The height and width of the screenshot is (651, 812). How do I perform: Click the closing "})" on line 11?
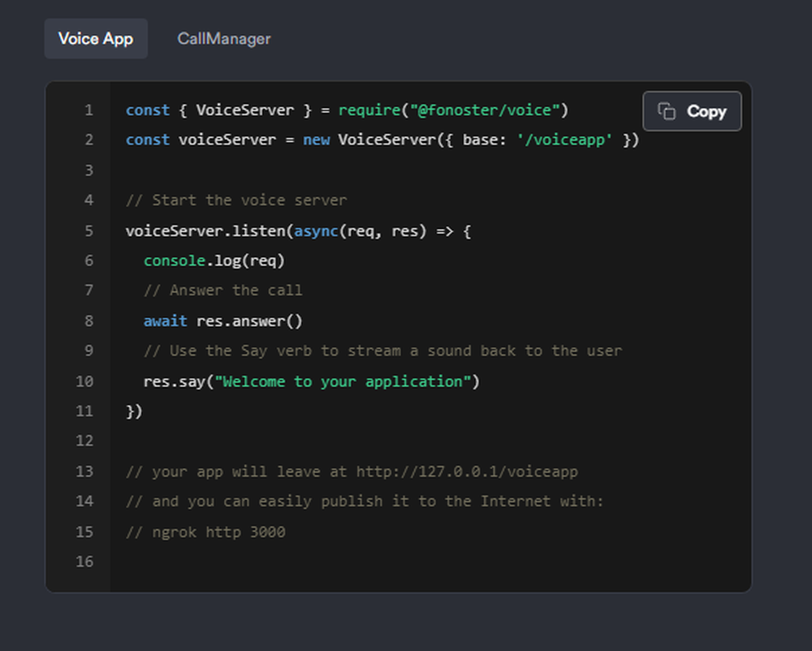tap(134, 412)
